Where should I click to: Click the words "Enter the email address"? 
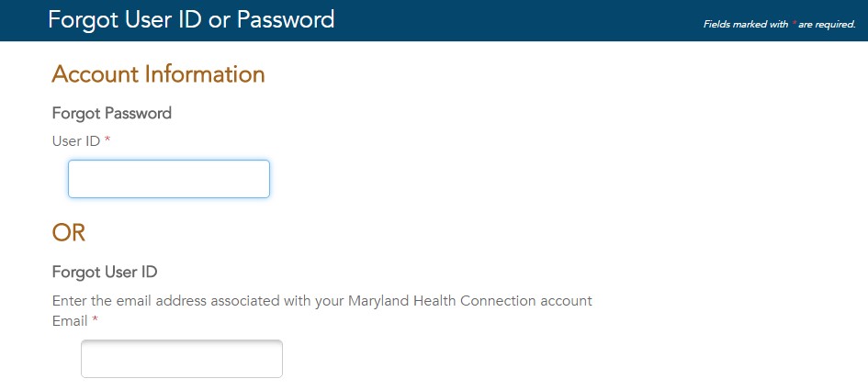pyautogui.click(x=130, y=301)
